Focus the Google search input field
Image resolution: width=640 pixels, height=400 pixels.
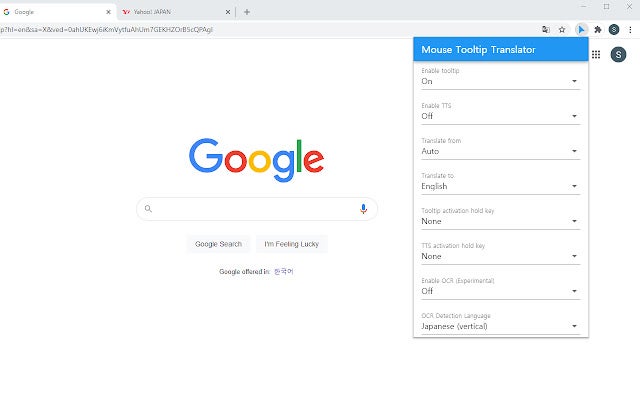click(x=256, y=209)
